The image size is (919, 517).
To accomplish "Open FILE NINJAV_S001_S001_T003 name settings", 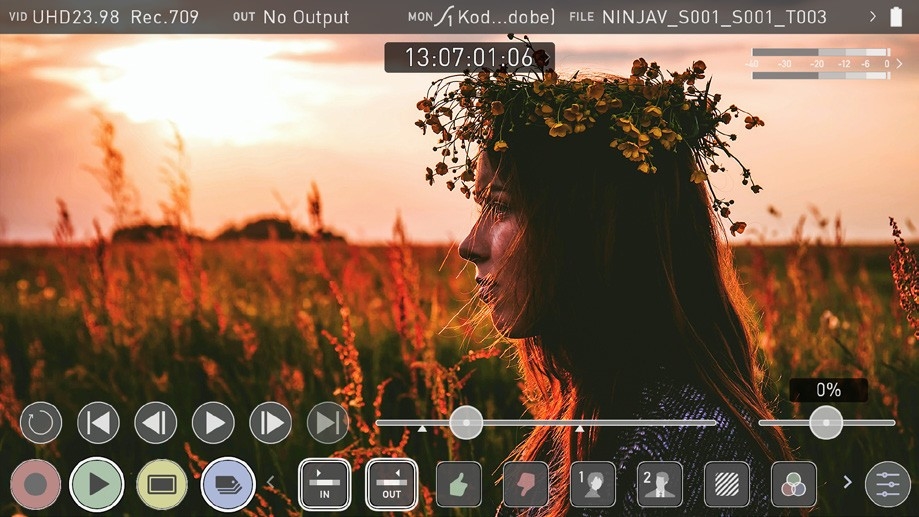I will point(698,17).
